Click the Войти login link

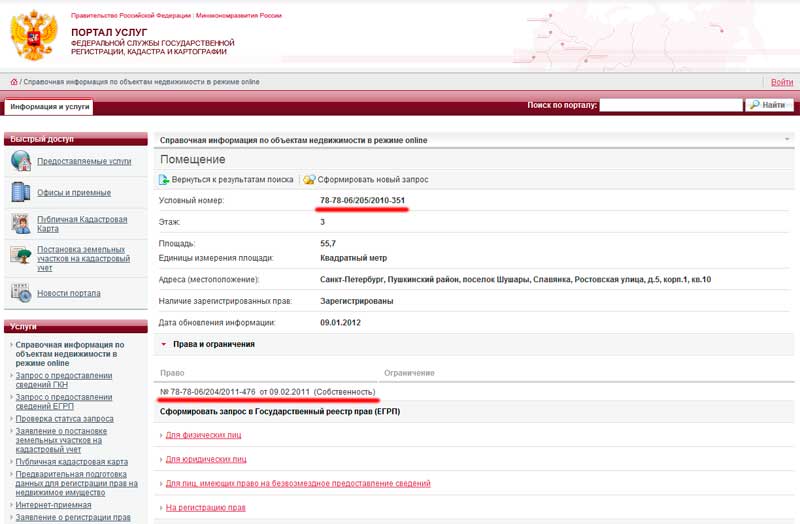782,82
